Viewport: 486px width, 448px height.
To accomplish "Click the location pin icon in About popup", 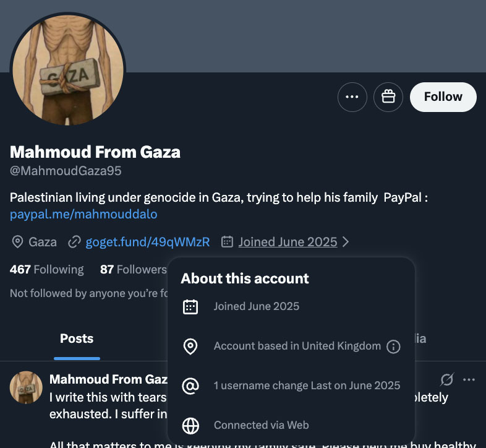I will pos(190,347).
